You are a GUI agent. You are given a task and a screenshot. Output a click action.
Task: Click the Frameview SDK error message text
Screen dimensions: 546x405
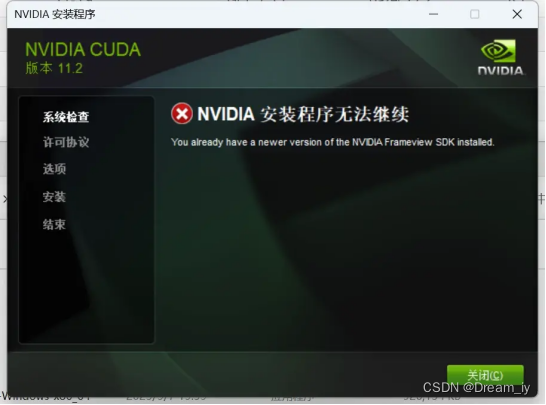pyautogui.click(x=333, y=142)
